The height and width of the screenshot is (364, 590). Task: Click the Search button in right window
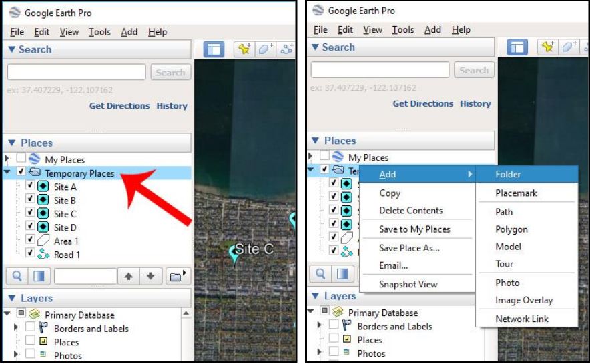tap(474, 70)
